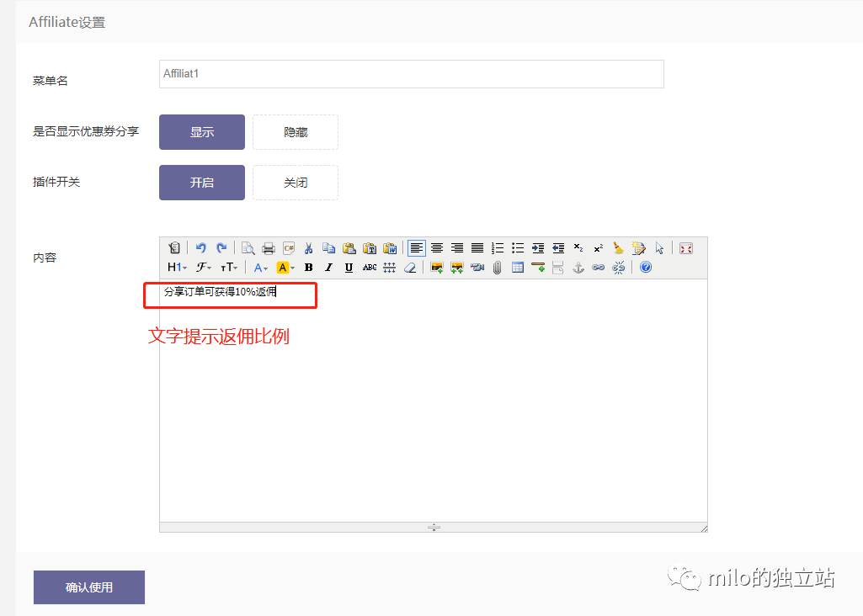This screenshot has width=863, height=616.
Task: Justify the text fully
Action: point(477,248)
